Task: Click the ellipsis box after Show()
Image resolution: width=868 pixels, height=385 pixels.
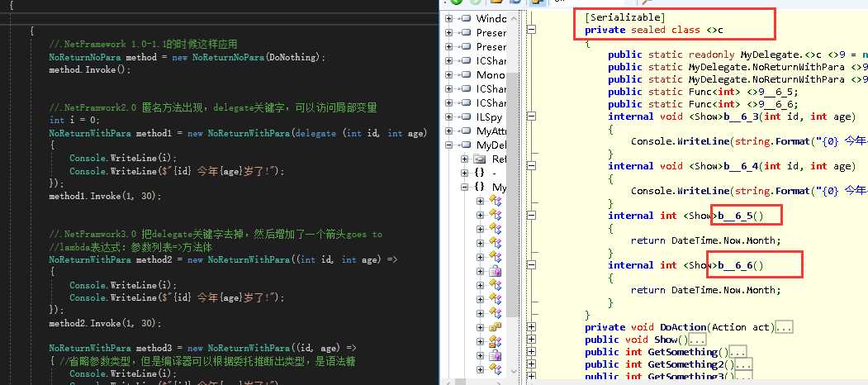Action: pyautogui.click(x=697, y=340)
